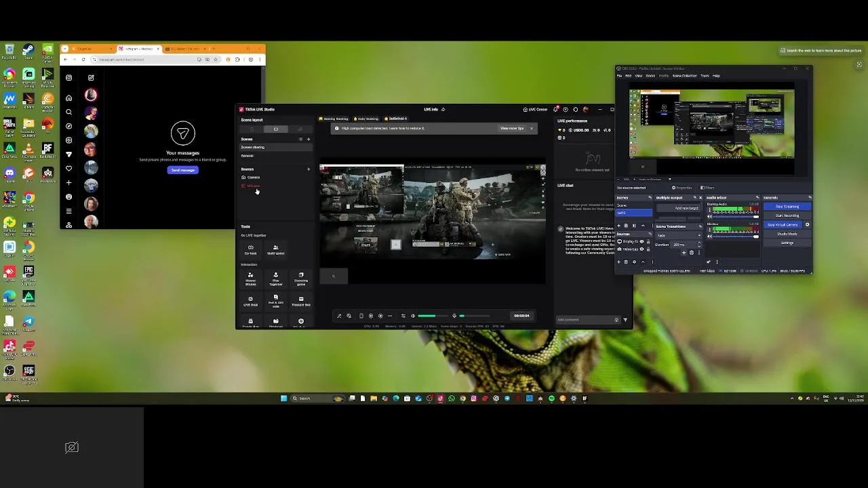Toggle visibility of Video Capture source in OBS
This screenshot has height=488, width=868.
(642, 249)
